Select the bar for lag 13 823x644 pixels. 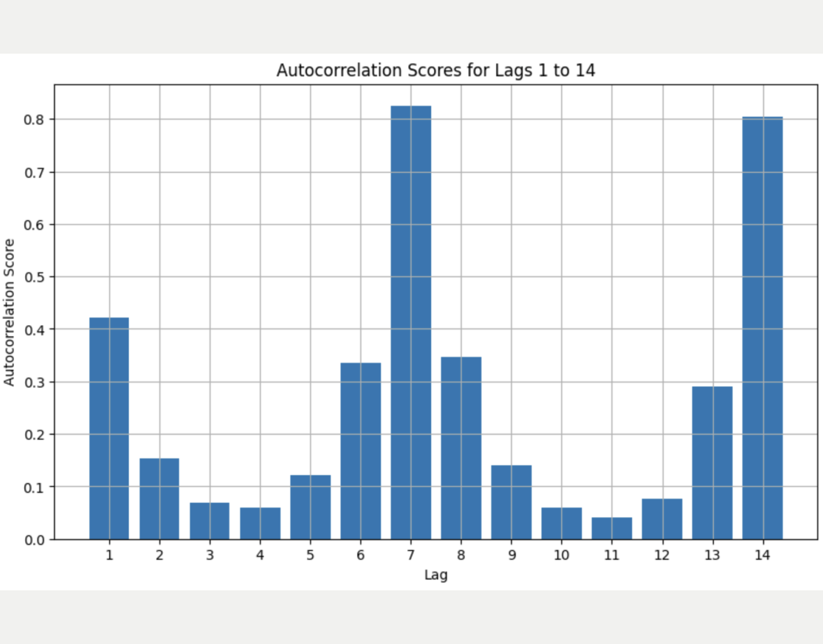point(712,463)
